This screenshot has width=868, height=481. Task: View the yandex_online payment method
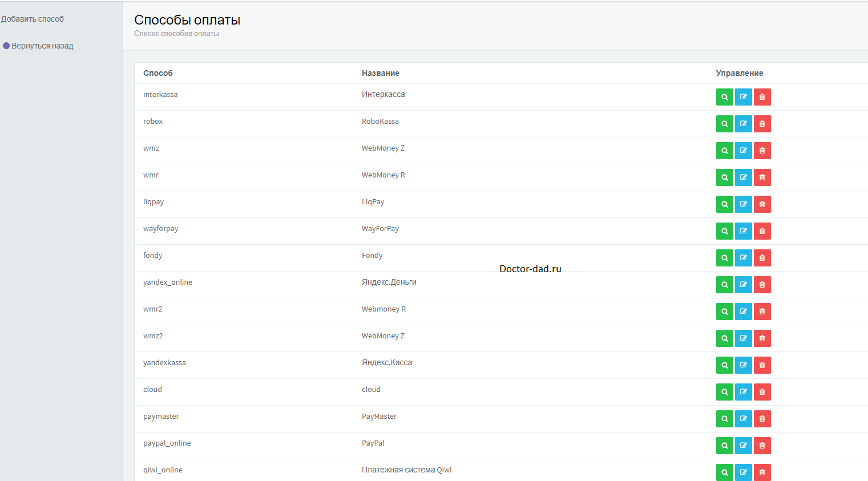click(x=725, y=285)
